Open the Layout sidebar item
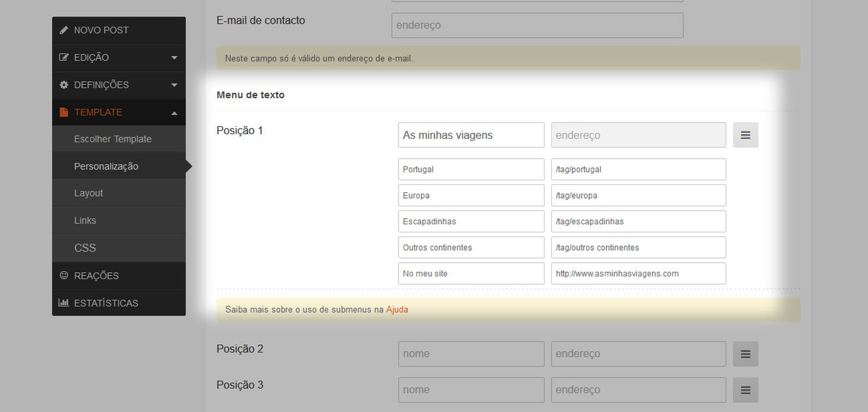 119,193
